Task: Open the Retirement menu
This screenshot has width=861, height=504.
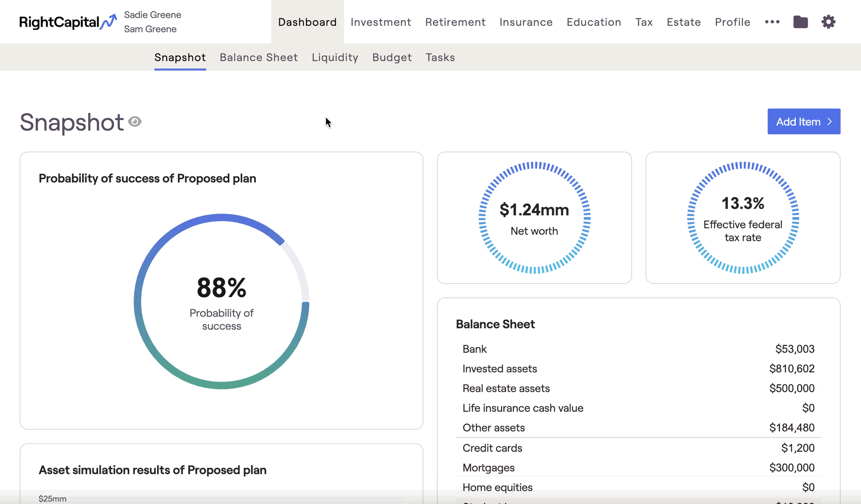Action: [455, 22]
